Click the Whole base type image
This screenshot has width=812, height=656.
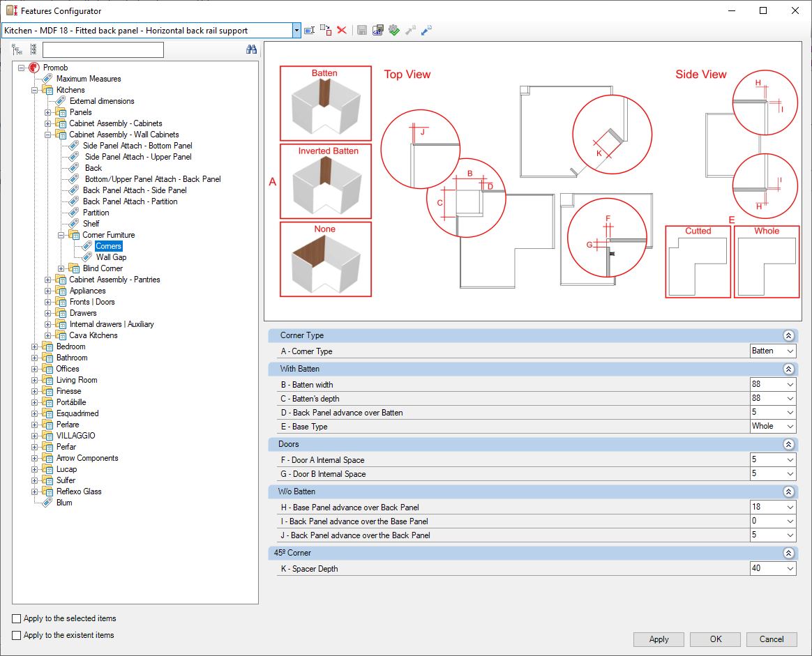click(767, 262)
